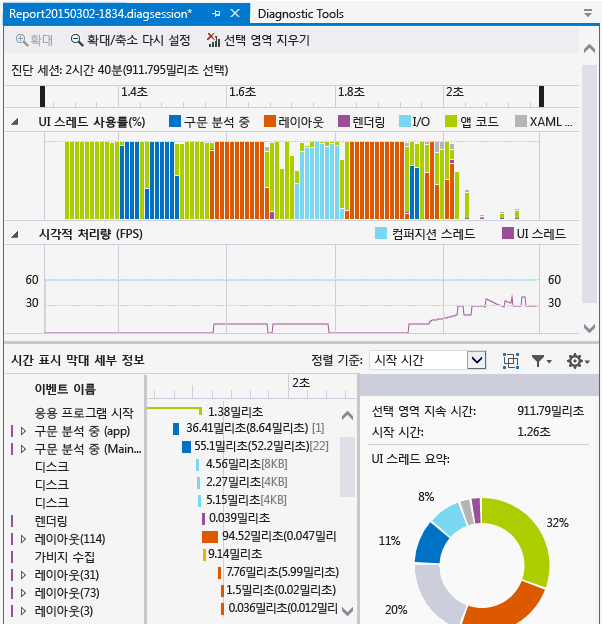Image resolution: width=602 pixels, height=624 pixels.
Task: Open the settings gear dropdown
Action: (x=578, y=361)
